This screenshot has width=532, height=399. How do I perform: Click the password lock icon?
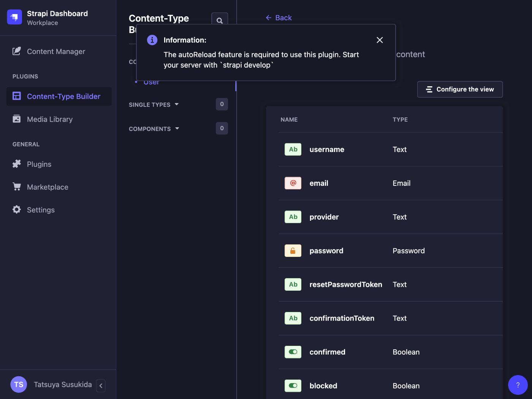pos(293,251)
